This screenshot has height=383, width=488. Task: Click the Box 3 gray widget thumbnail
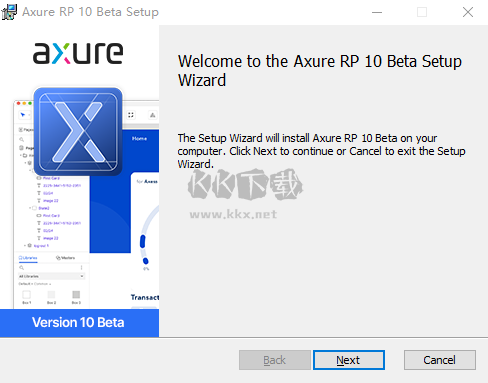point(76,294)
